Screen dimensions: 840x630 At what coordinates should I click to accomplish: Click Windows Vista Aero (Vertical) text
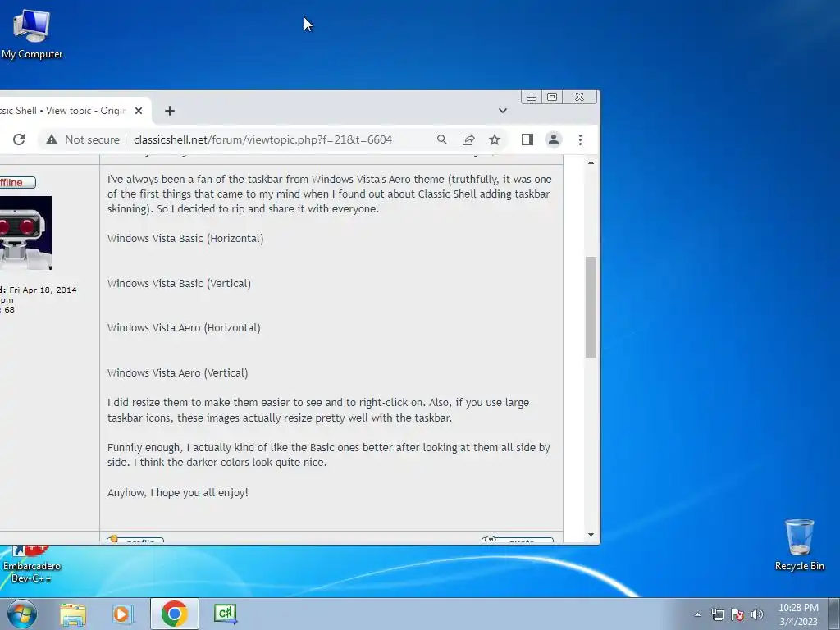coord(177,373)
